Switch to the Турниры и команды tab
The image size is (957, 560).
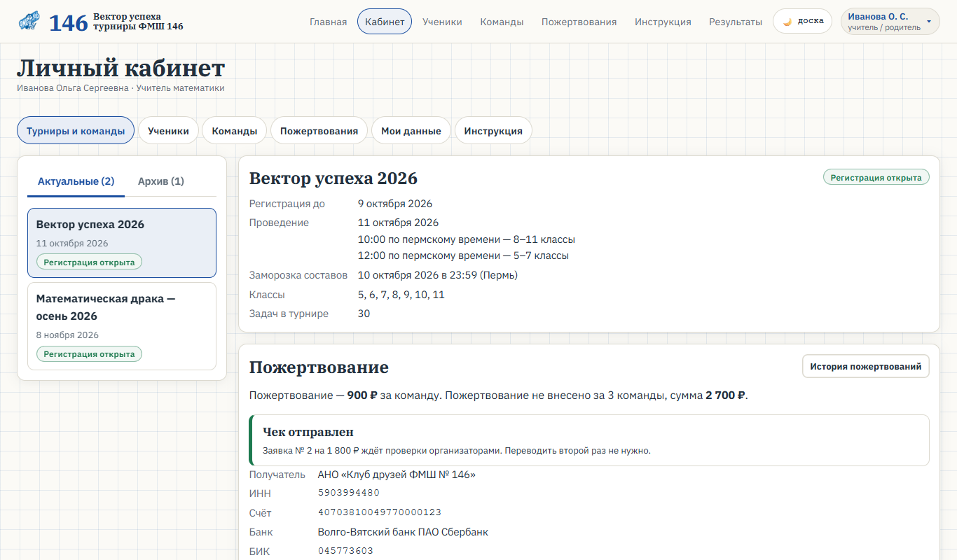click(x=76, y=131)
